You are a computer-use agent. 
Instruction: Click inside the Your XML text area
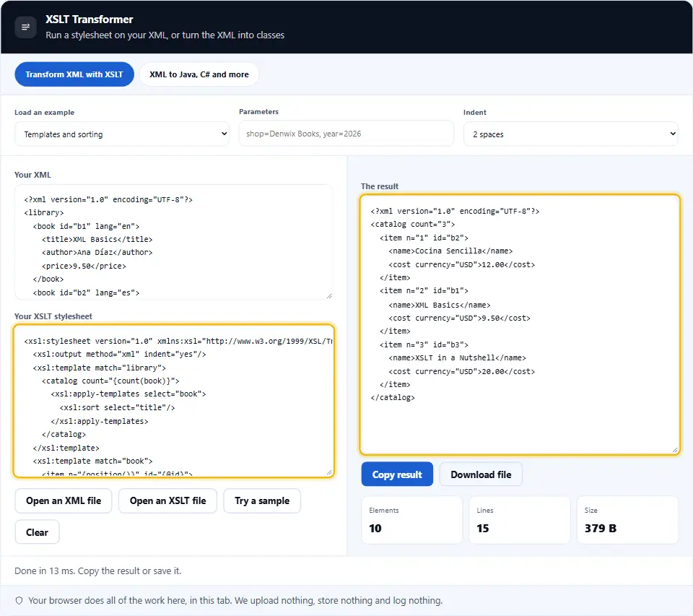pos(173,243)
